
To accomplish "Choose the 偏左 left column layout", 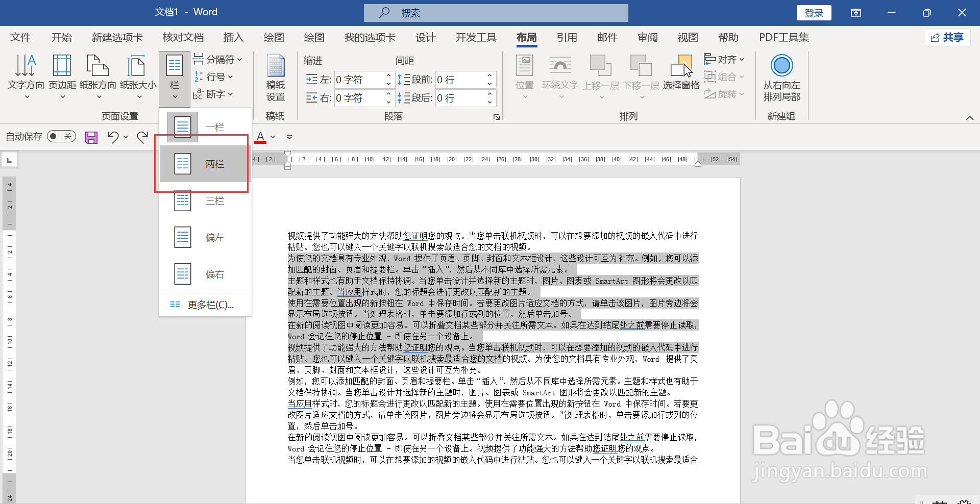I will click(x=205, y=237).
